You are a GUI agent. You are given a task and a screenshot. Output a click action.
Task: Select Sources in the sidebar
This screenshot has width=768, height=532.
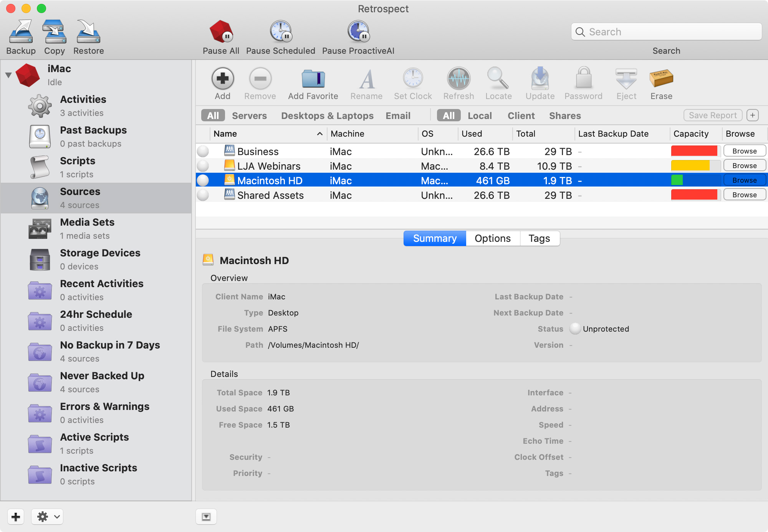pyautogui.click(x=96, y=198)
